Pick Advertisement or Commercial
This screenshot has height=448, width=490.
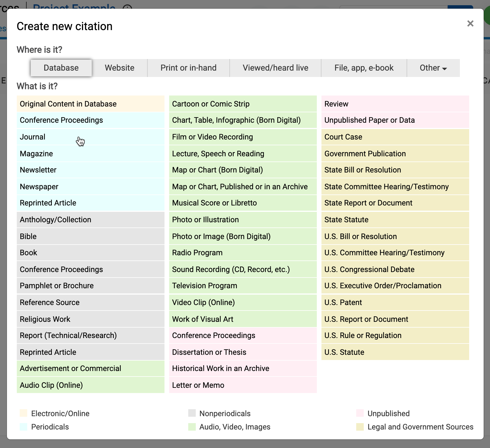[91, 368]
